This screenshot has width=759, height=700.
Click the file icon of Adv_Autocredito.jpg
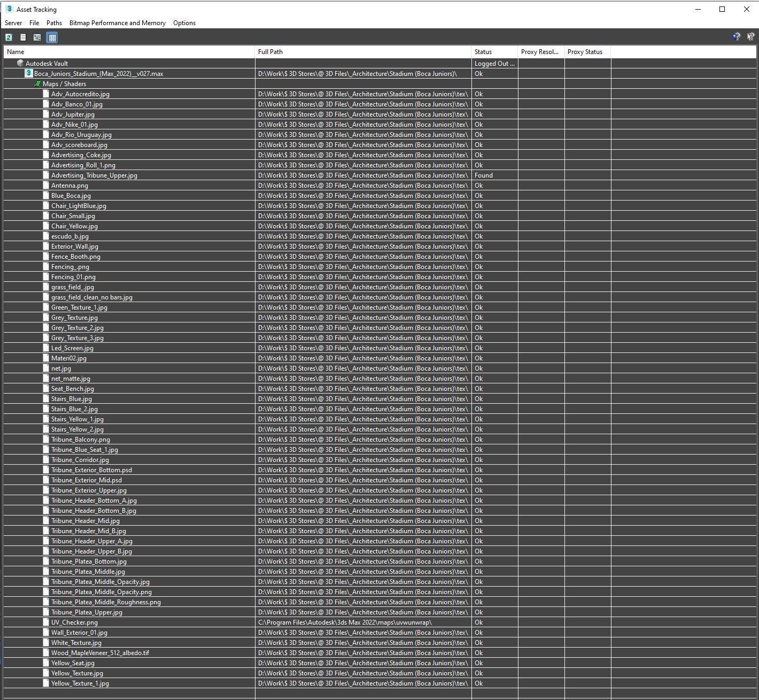click(46, 94)
